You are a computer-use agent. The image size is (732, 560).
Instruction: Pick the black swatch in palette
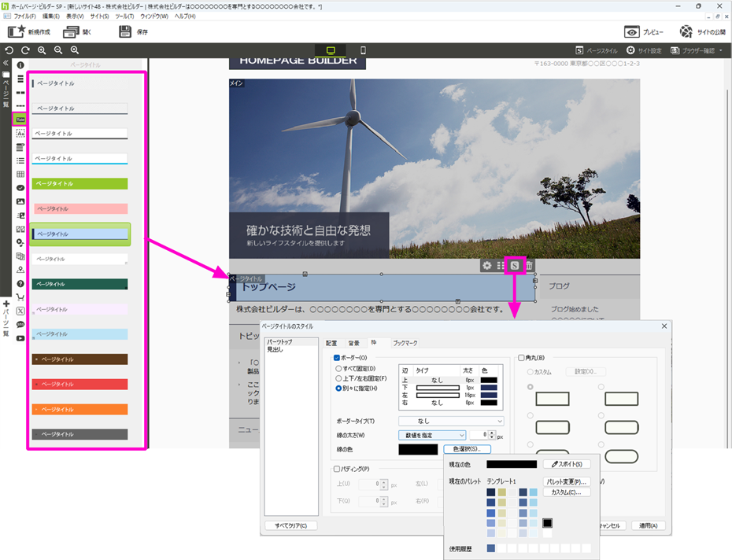point(548,523)
